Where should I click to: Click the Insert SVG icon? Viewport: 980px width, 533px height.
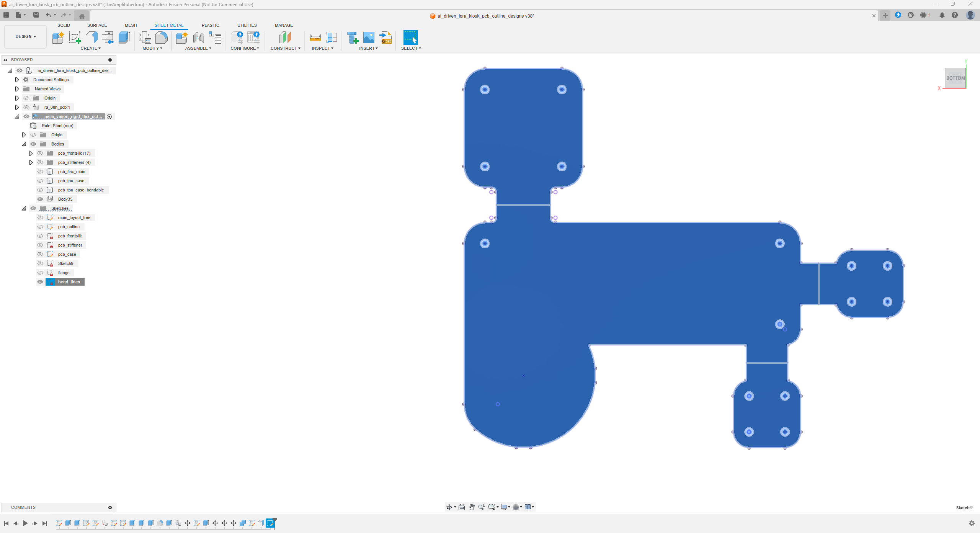[x=385, y=38]
